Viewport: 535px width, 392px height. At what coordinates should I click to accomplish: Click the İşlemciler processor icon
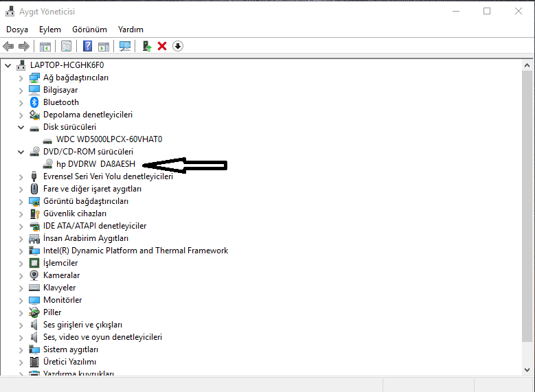[x=34, y=263]
